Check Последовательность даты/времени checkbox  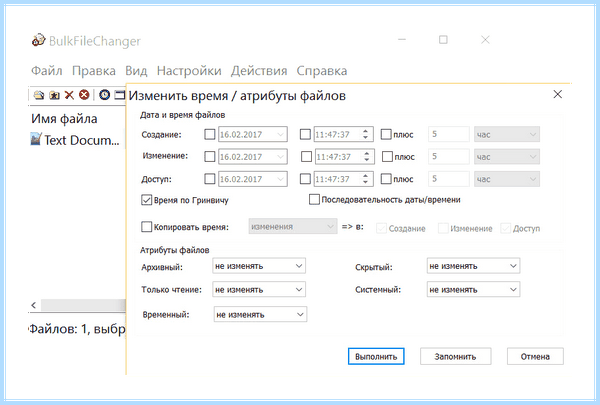click(314, 199)
